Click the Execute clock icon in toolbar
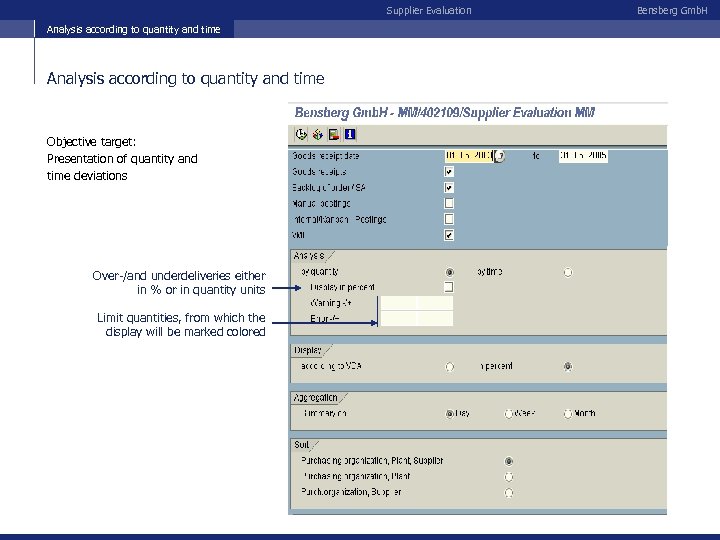 tap(301, 135)
